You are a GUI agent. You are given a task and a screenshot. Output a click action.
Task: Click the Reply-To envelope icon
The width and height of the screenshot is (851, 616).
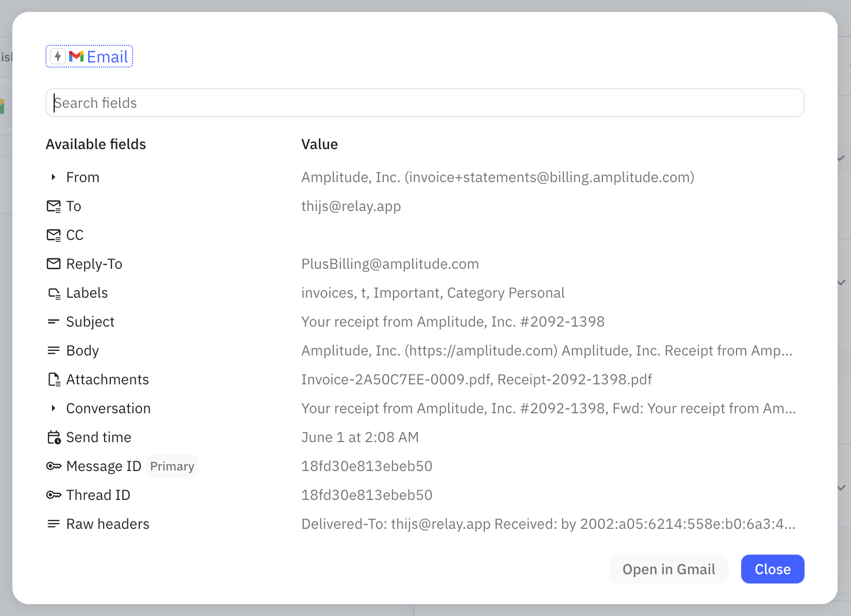pyautogui.click(x=54, y=264)
